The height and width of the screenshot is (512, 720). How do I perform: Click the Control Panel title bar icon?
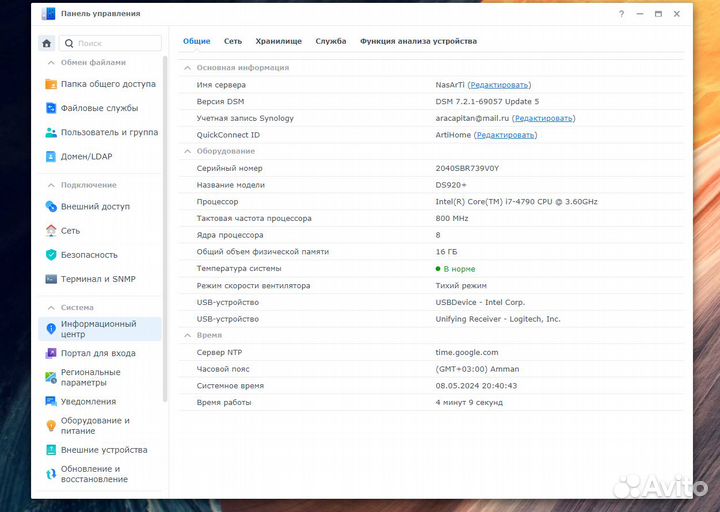(48, 14)
